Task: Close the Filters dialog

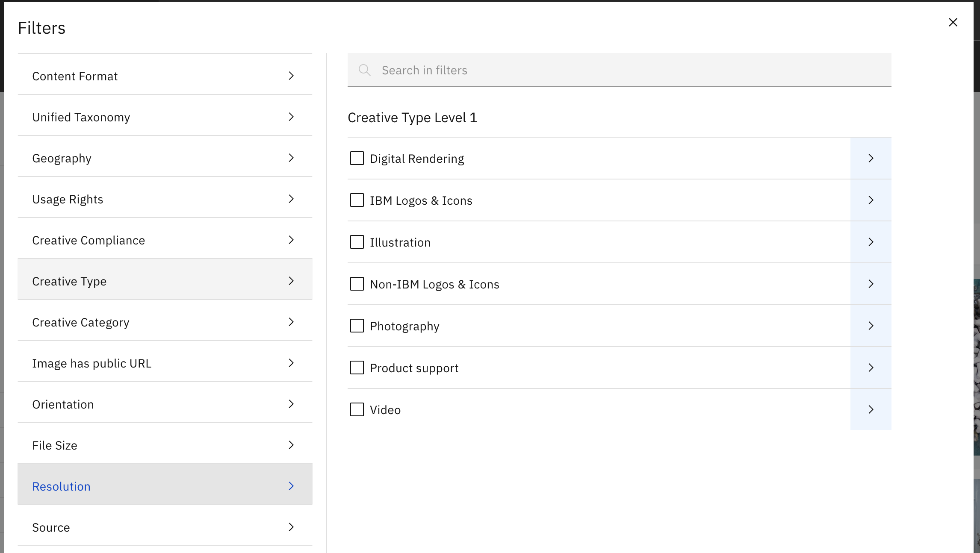Action: 953,22
